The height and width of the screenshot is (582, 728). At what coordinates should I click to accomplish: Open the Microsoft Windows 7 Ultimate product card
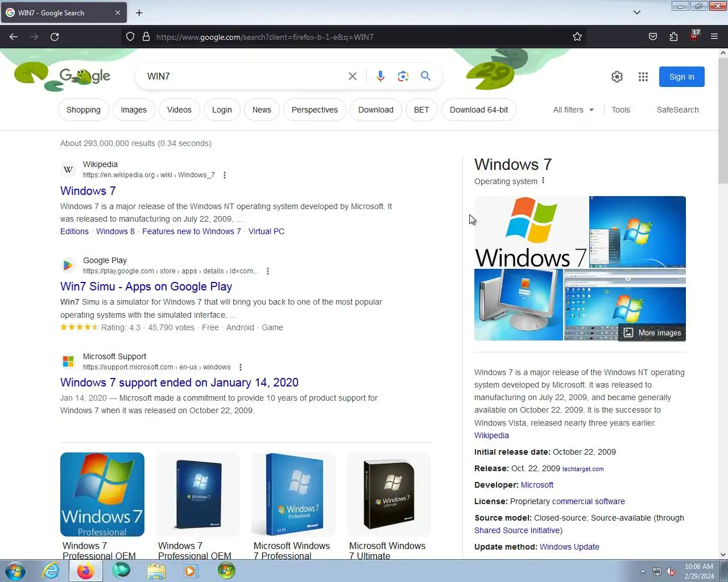pyautogui.click(x=389, y=506)
